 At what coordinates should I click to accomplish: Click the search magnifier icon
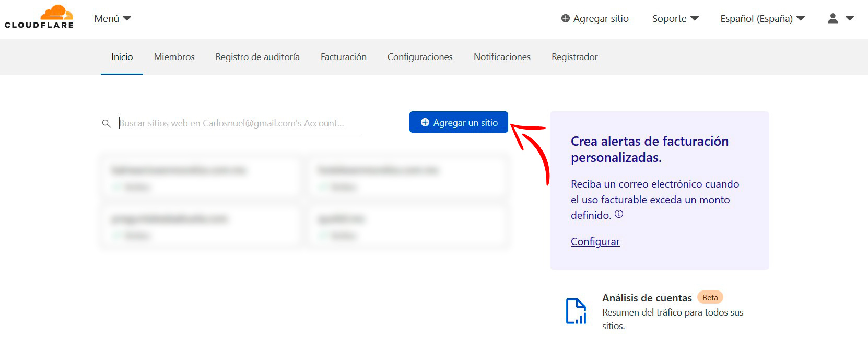(107, 123)
